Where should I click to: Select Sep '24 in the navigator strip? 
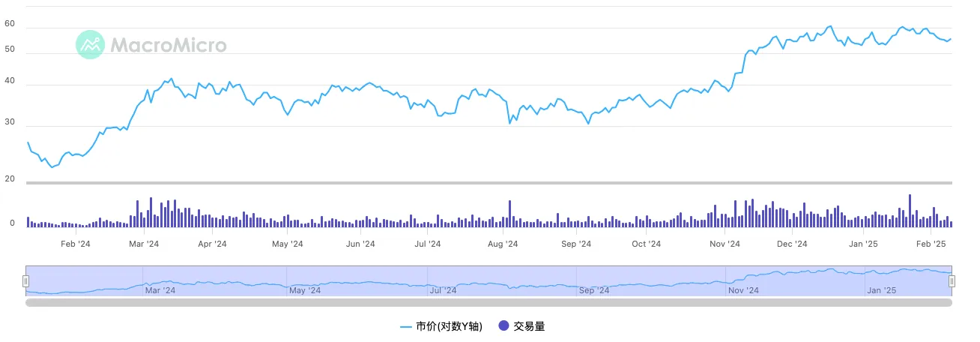coord(594,290)
